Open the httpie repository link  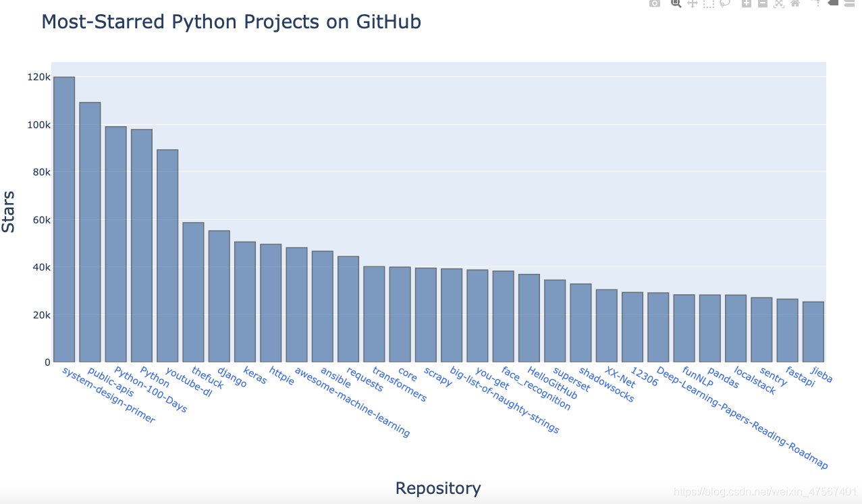click(281, 376)
